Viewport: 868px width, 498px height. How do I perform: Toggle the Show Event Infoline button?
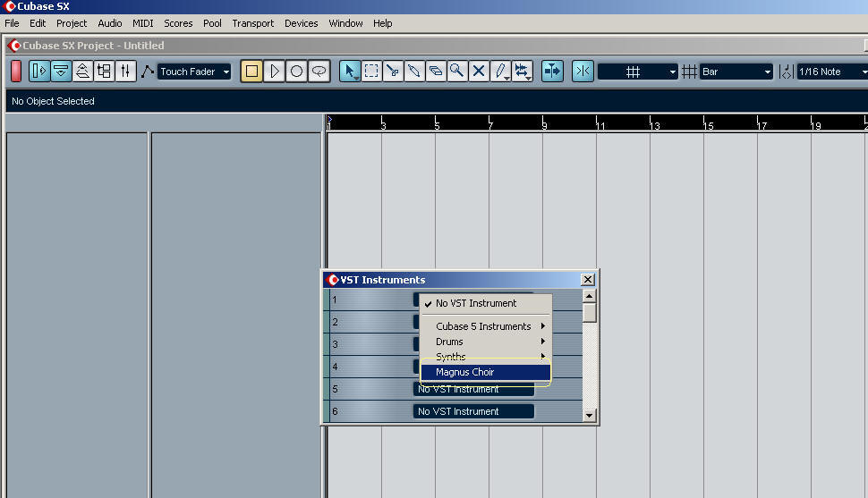[61, 71]
